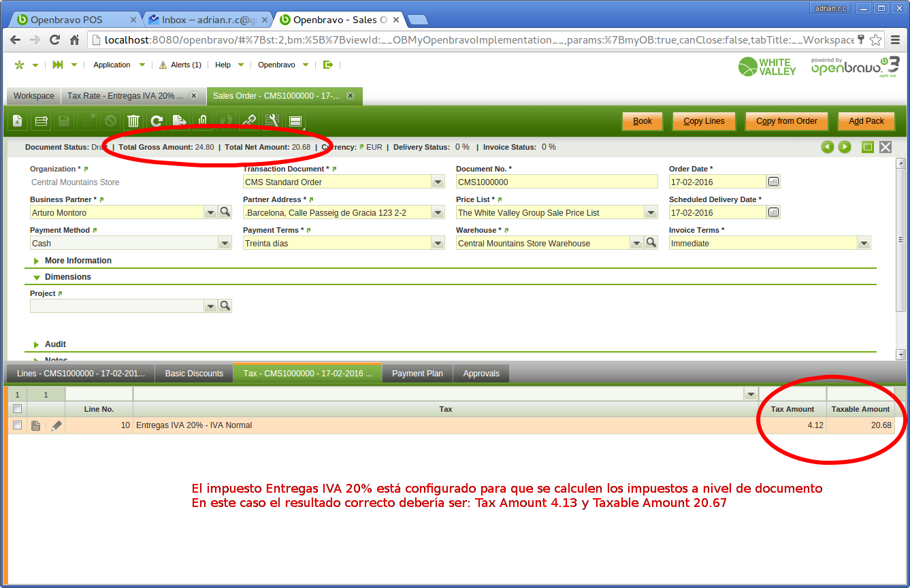Screen dimensions: 910x588
Task: Edit tax line 10 with pencil icon
Action: tap(56, 425)
